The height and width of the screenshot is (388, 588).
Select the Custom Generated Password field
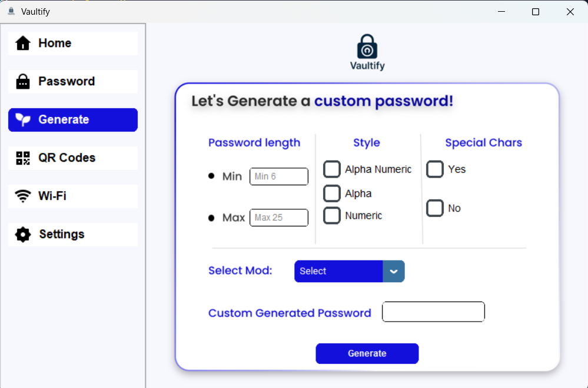(x=434, y=312)
